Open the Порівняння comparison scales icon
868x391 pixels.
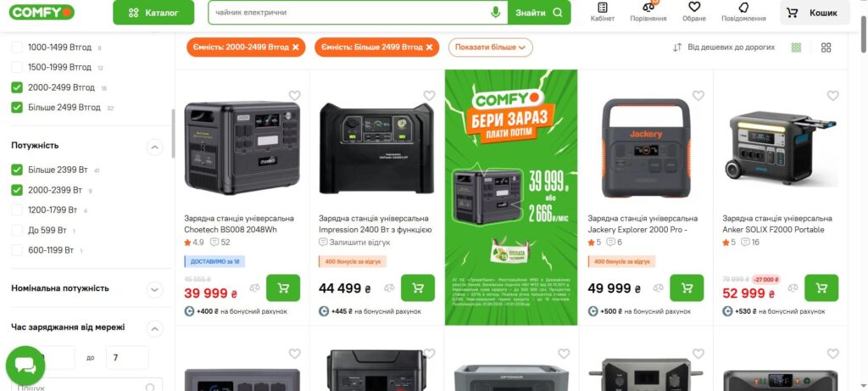point(648,7)
